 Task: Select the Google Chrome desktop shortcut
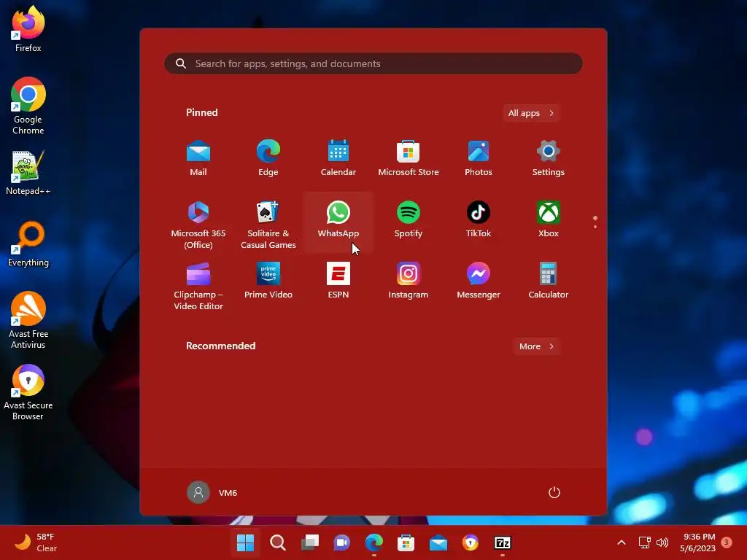28,106
